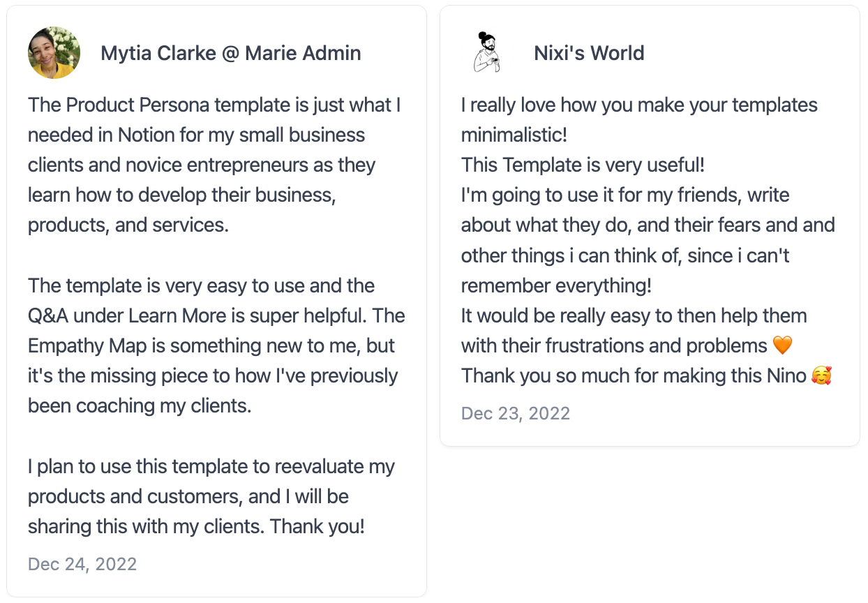Open the Mytia Clarke @ Marie Admin name

click(x=231, y=53)
